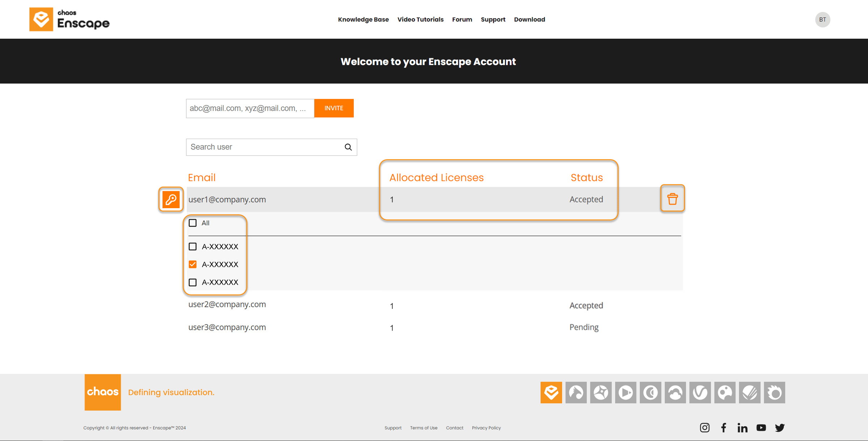Uncheck the selected A-XXXXXX license
Viewport: 868px width, 441px height.
(192, 264)
